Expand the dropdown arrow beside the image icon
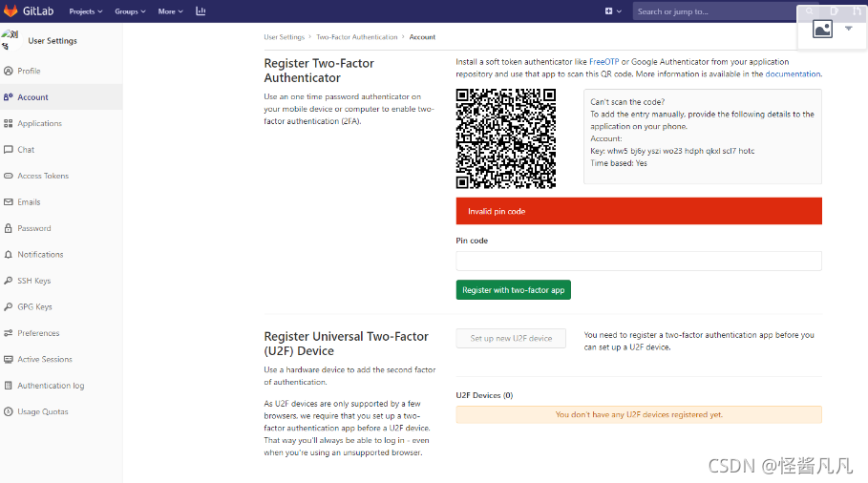The height and width of the screenshot is (483, 868). pyautogui.click(x=849, y=29)
